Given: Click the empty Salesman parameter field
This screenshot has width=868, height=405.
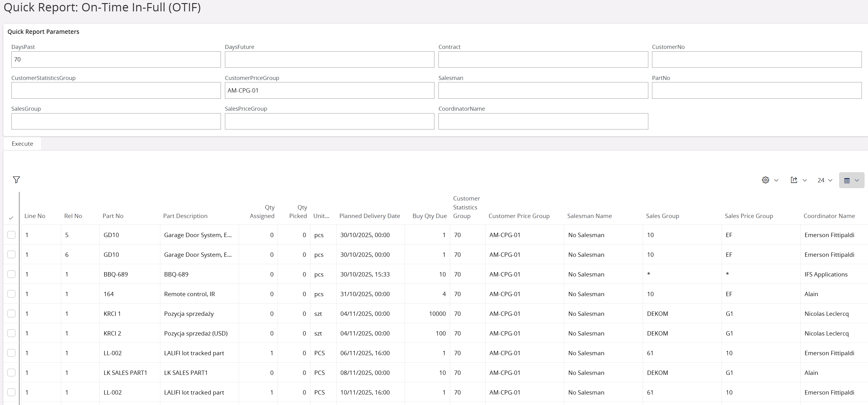Looking at the screenshot, I should pyautogui.click(x=543, y=90).
